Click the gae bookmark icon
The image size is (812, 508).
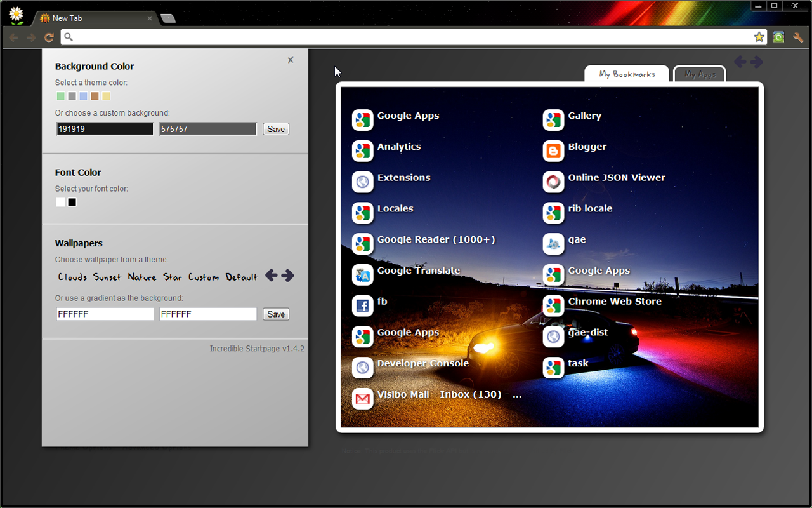point(553,243)
